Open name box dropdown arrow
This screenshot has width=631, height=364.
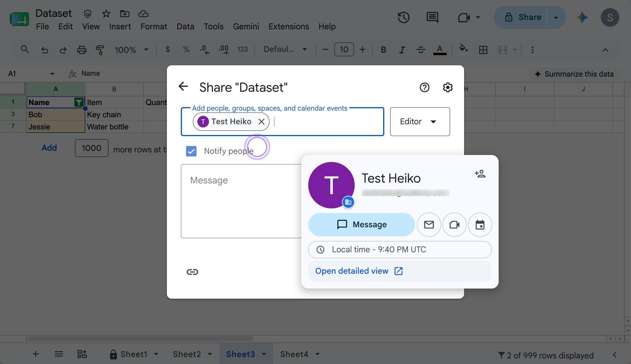click(x=52, y=74)
